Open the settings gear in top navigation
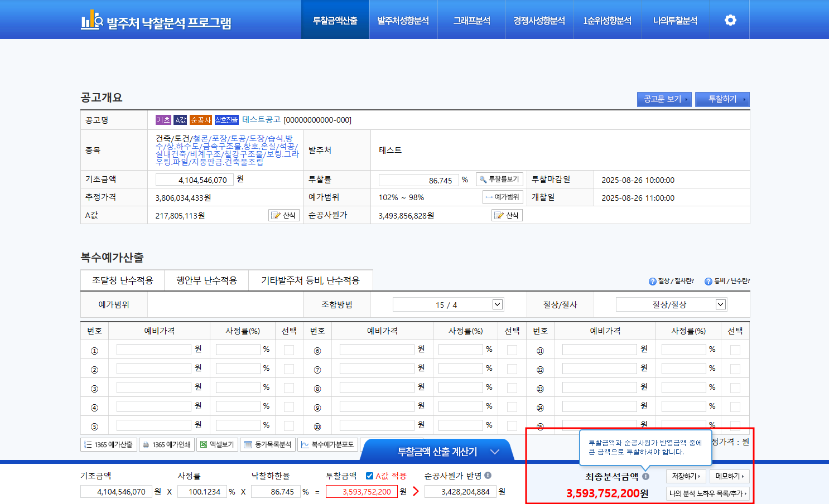Viewport: 829px width, 504px height. [x=730, y=20]
